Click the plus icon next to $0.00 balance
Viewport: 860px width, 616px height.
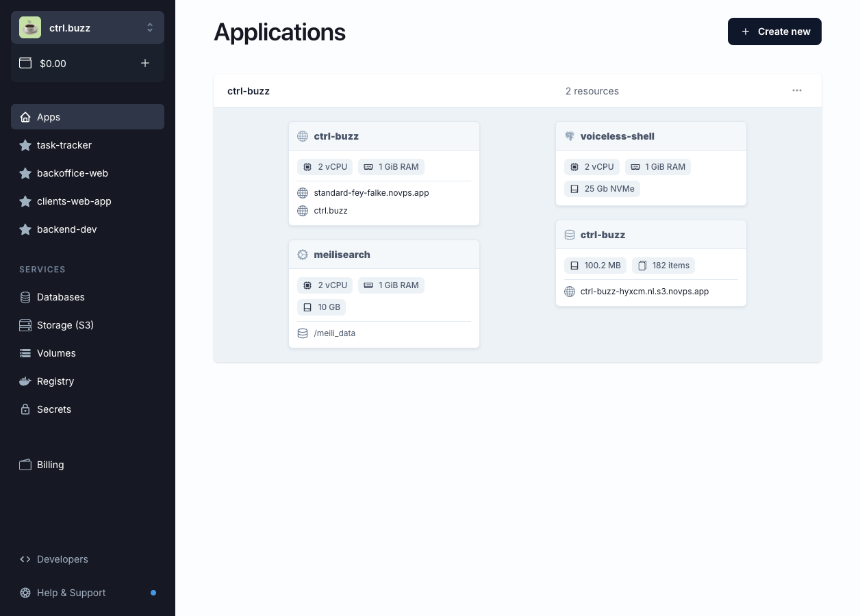point(145,63)
